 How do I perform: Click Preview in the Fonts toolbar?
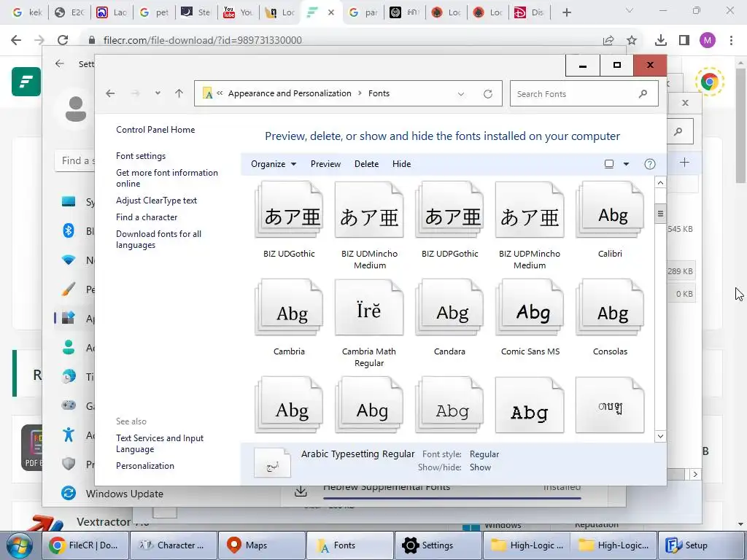click(325, 164)
